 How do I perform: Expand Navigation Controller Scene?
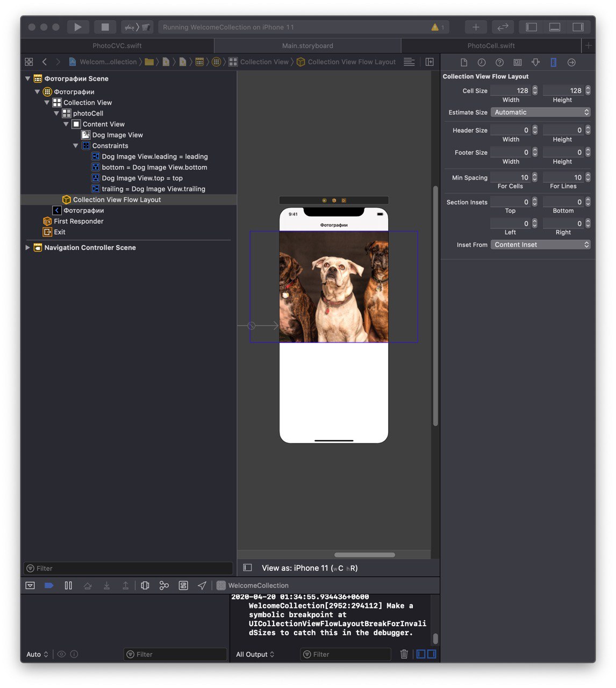coord(27,248)
